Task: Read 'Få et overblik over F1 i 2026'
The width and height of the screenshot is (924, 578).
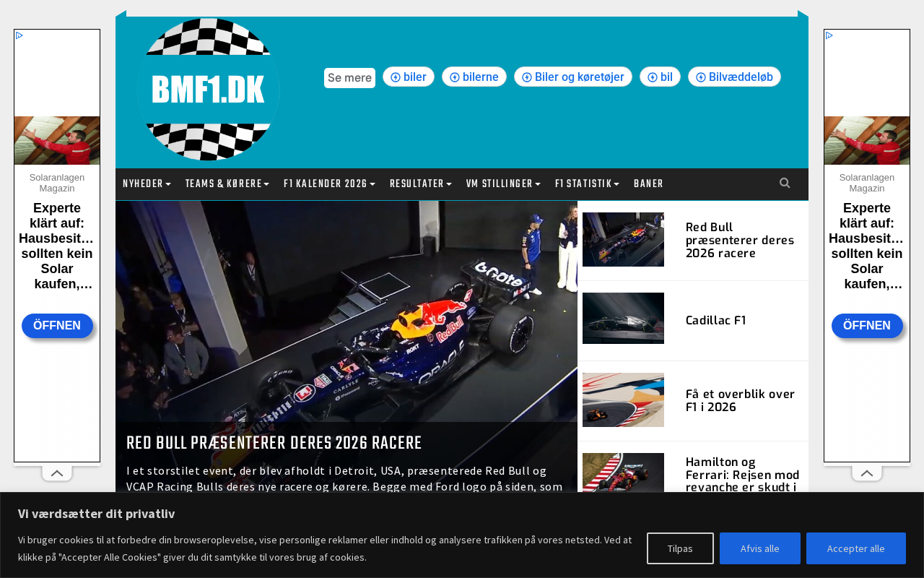Action: pyautogui.click(x=740, y=400)
